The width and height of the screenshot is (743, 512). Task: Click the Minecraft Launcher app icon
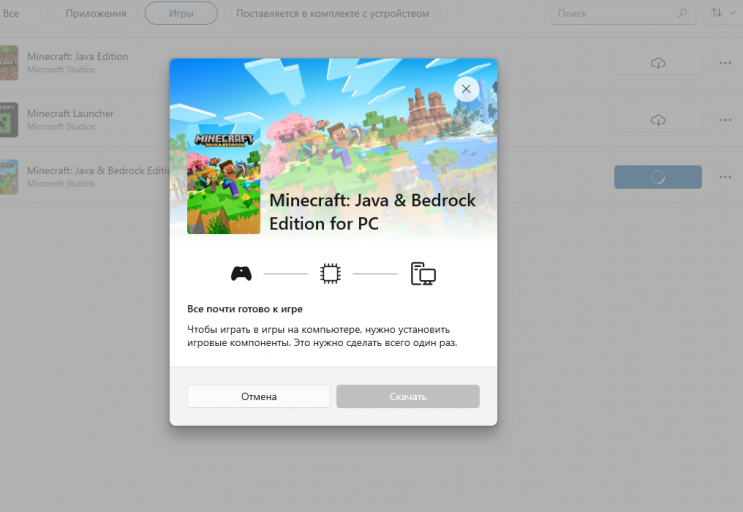tap(9, 120)
